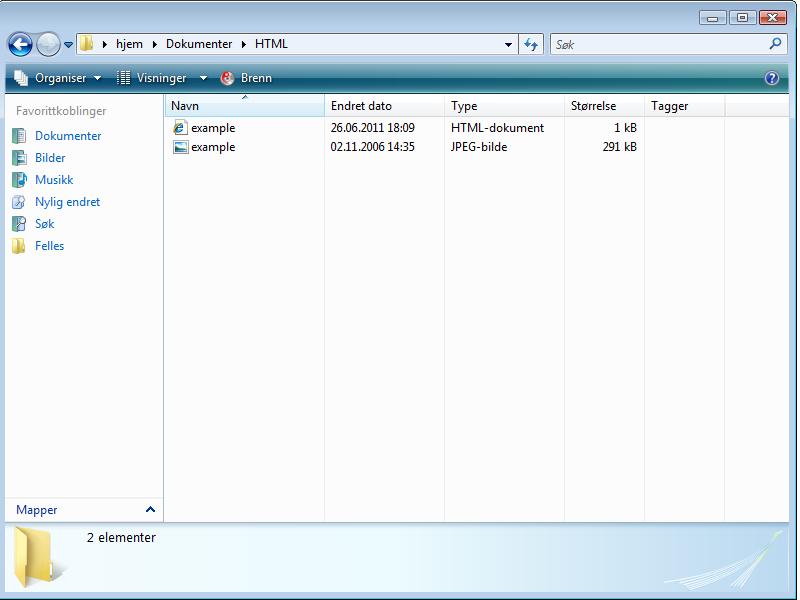Select HTML segment in the address path
The width and height of the screenshot is (800, 600).
[271, 44]
